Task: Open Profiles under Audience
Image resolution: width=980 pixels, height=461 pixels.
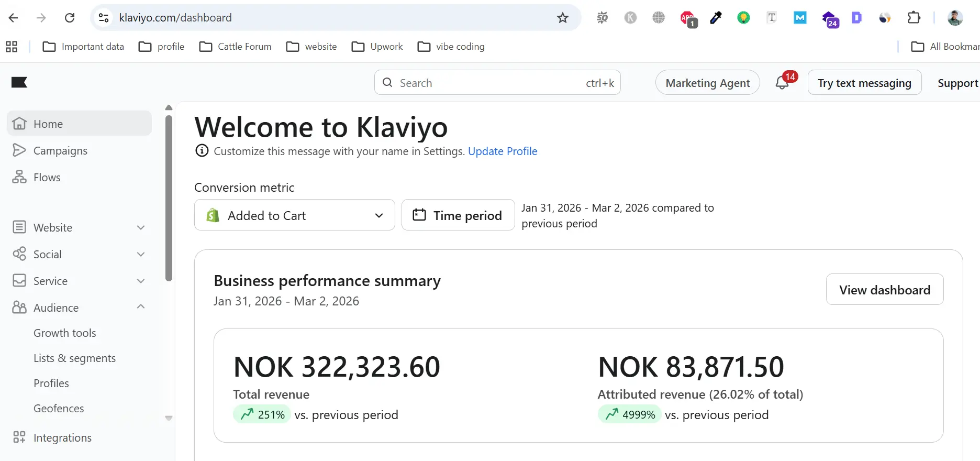Action: [51, 383]
